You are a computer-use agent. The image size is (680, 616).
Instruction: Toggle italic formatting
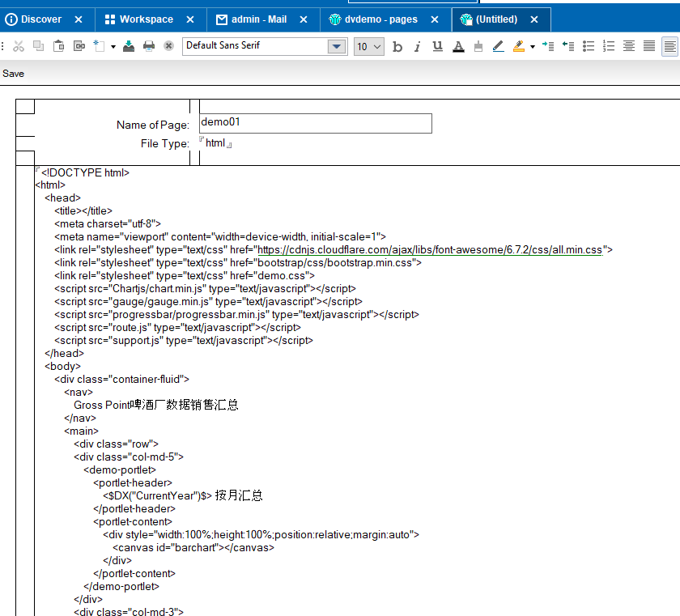click(x=417, y=46)
